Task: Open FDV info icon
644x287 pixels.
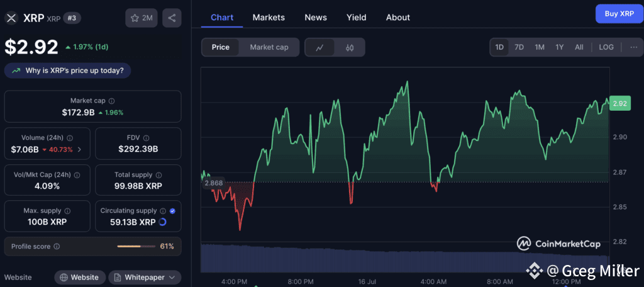Action: 146,138
